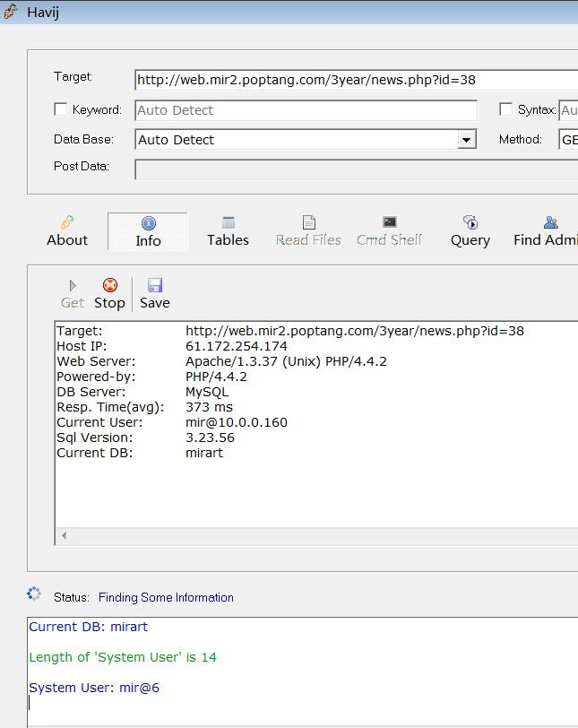Click the Powered-by value PHP/4.4.2
This screenshot has height=728, width=578.
click(x=216, y=377)
